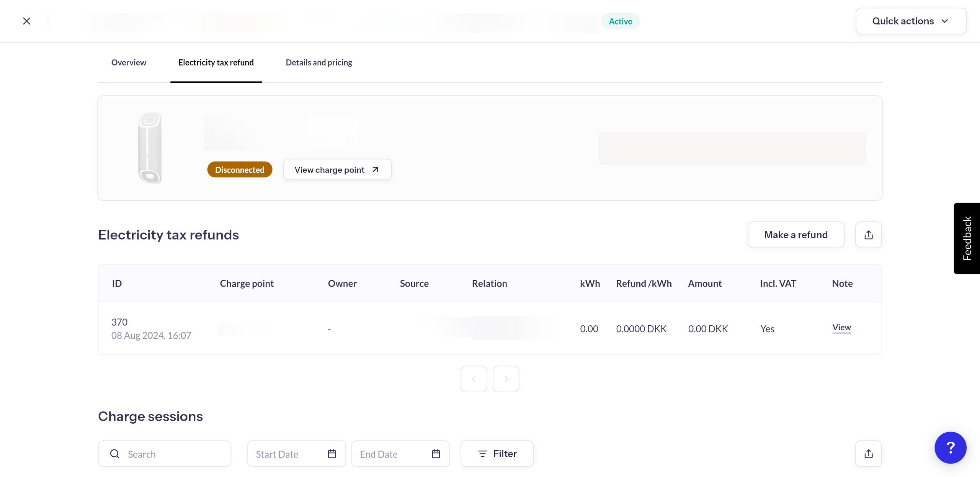Viewport: 980px width, 477px height.
Task: Click the Start Date calendar icon
Action: coord(332,454)
